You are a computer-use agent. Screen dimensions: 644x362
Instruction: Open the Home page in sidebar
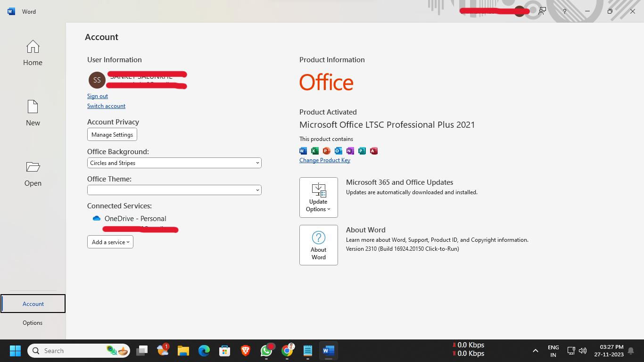(33, 53)
